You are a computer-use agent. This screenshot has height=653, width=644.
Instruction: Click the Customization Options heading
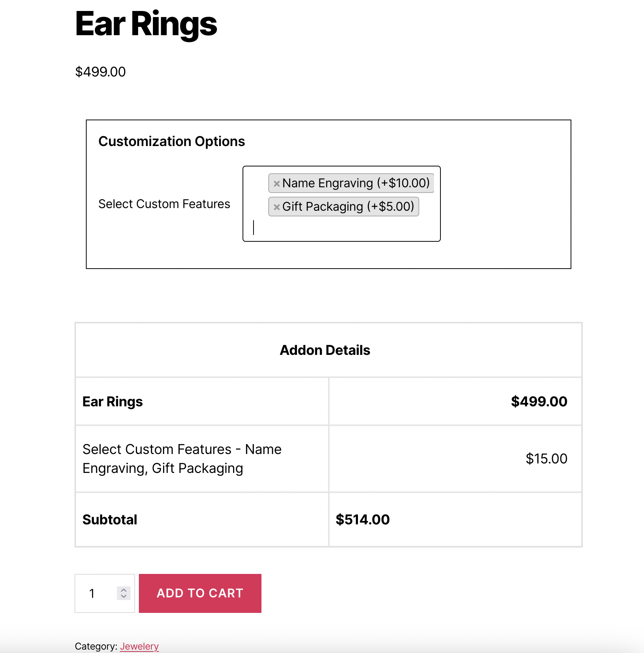(x=171, y=141)
